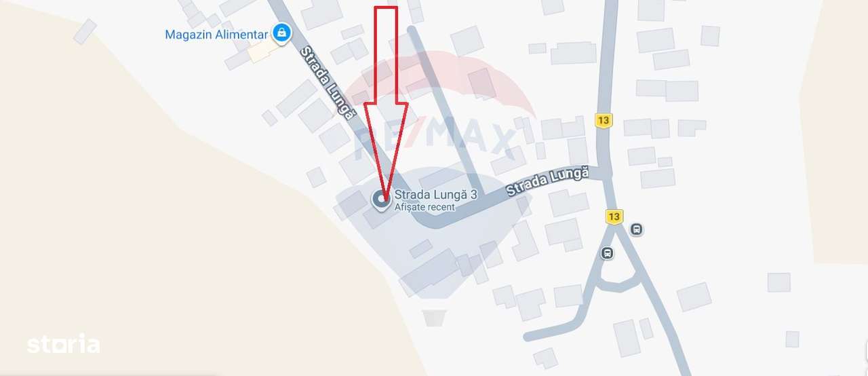
Task: Click the Afișate recent text
Action: [x=425, y=207]
